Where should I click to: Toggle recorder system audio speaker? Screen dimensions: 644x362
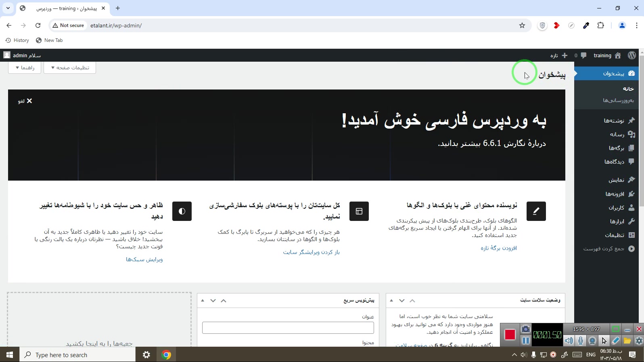(569, 341)
